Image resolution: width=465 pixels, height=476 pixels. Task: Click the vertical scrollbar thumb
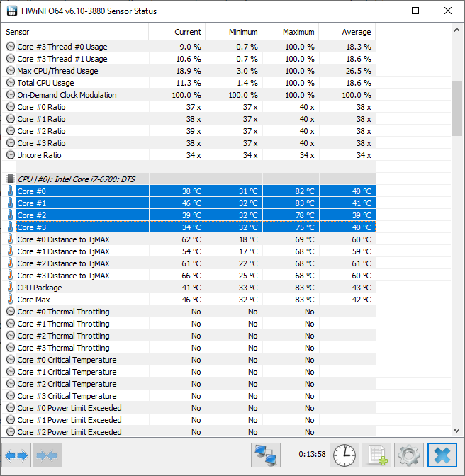[456, 108]
